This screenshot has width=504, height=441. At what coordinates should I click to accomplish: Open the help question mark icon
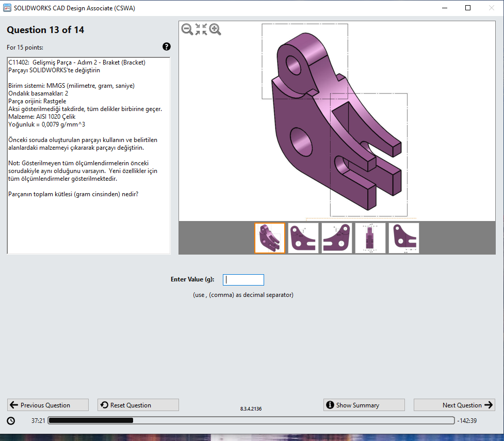click(166, 46)
